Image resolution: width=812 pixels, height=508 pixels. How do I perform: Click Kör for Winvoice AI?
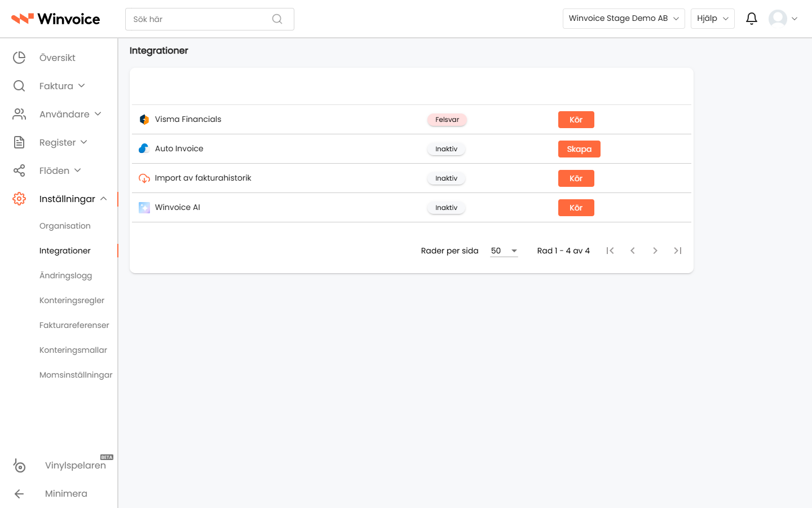(x=576, y=208)
